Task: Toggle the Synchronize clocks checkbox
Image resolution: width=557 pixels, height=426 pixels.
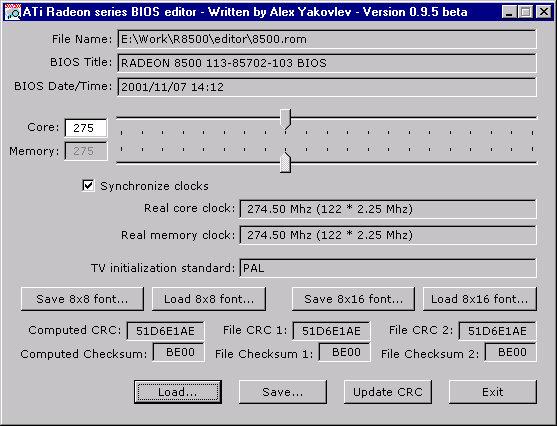Action: pyautogui.click(x=88, y=185)
